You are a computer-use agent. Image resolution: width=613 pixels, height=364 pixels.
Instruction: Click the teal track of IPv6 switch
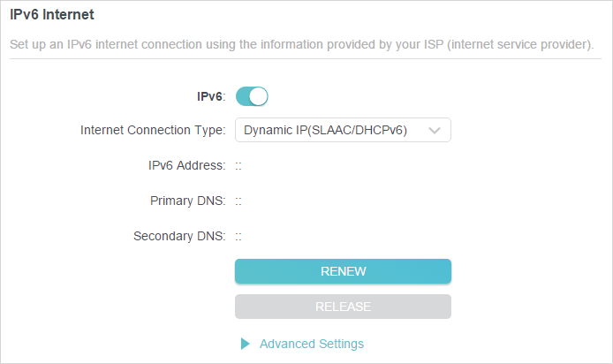242,96
